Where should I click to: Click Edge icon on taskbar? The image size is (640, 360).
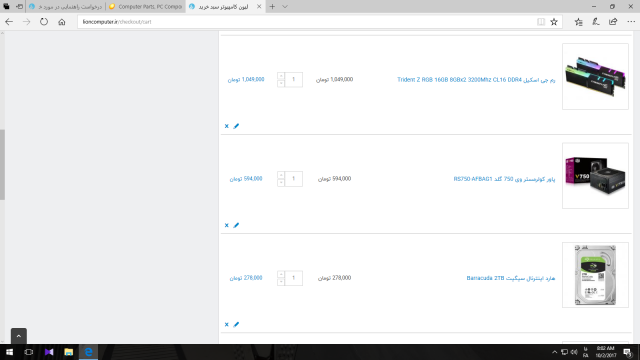click(x=88, y=352)
